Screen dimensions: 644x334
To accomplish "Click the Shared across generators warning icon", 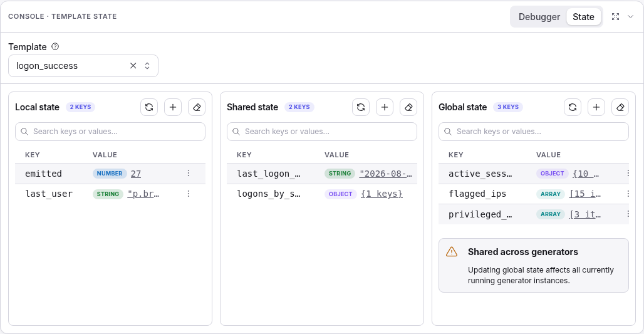I will (452, 252).
